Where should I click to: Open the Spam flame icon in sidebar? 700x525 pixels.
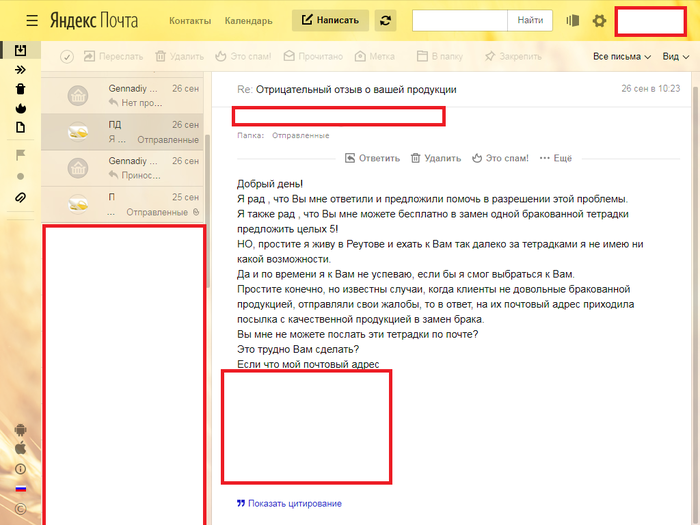coord(20,108)
